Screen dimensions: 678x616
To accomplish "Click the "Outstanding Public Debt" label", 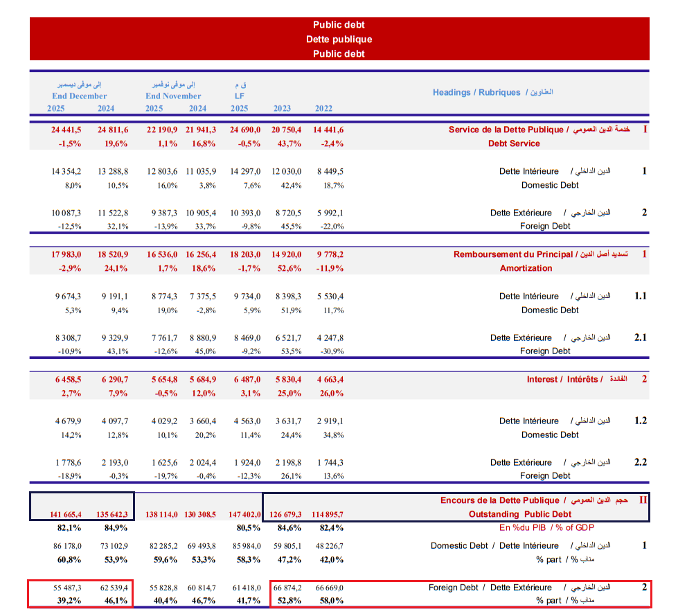I will click(x=520, y=514).
